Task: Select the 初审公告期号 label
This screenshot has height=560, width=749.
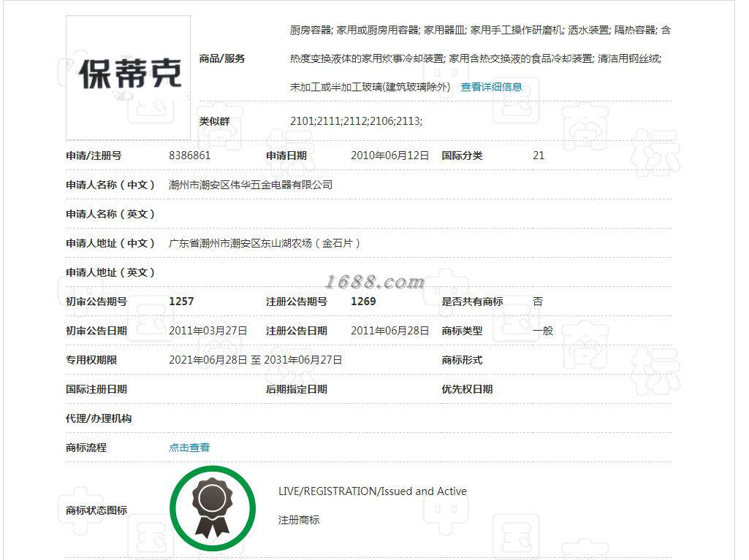Action: point(96,302)
